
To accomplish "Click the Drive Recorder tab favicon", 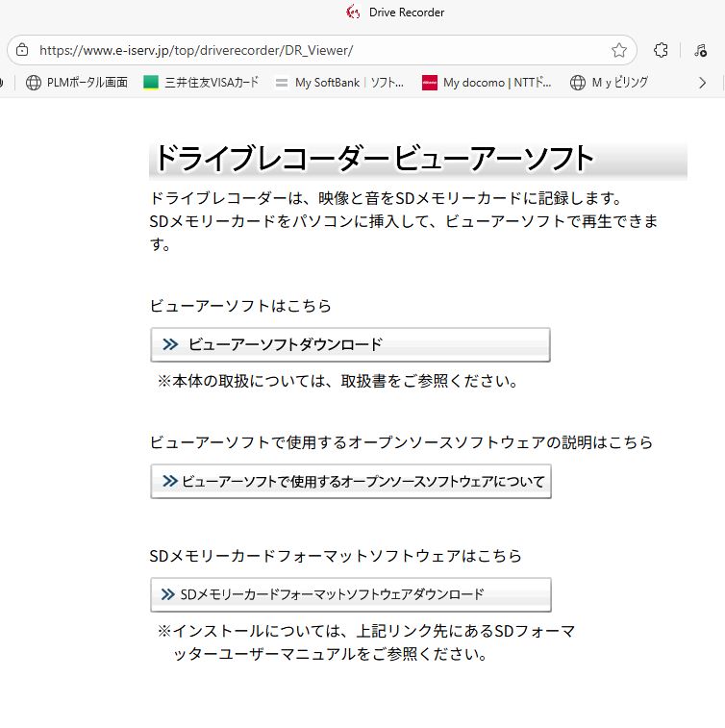I will coord(352,13).
